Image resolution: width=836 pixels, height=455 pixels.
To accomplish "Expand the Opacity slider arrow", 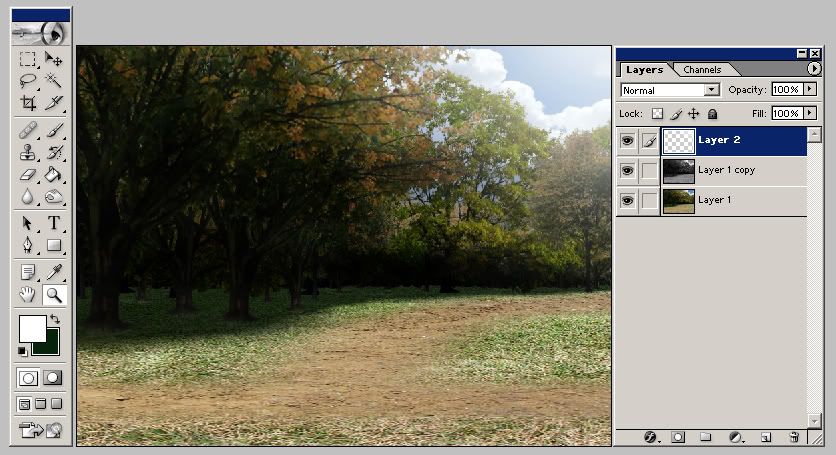I will [x=810, y=89].
